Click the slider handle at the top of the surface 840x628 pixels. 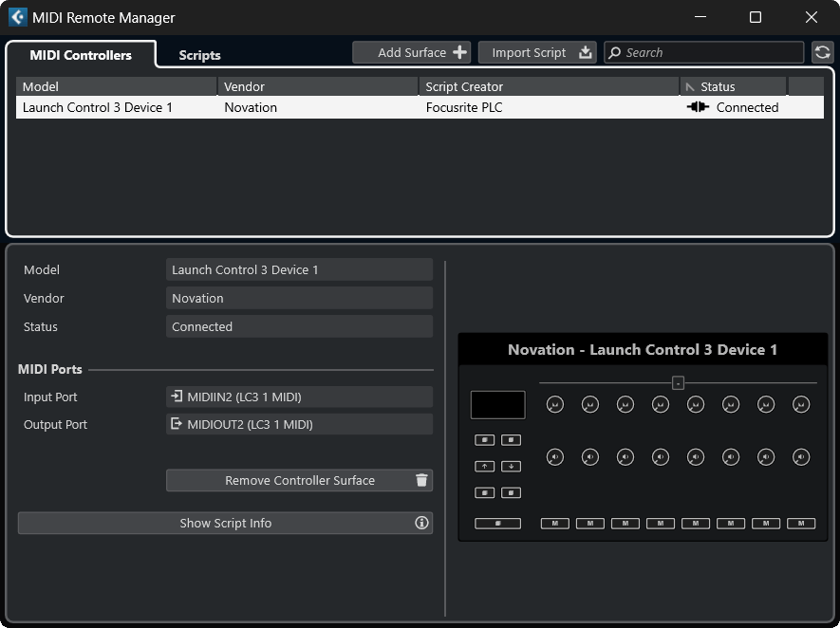pyautogui.click(x=678, y=383)
